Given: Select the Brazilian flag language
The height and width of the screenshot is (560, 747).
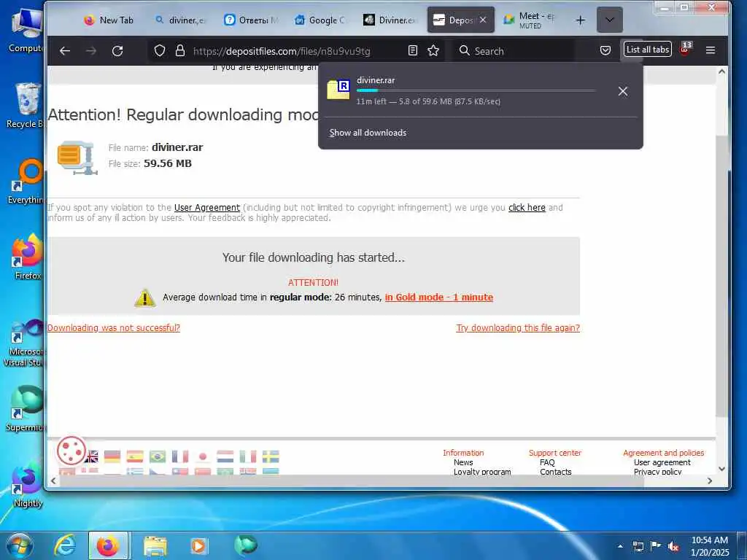Looking at the screenshot, I should tap(158, 456).
